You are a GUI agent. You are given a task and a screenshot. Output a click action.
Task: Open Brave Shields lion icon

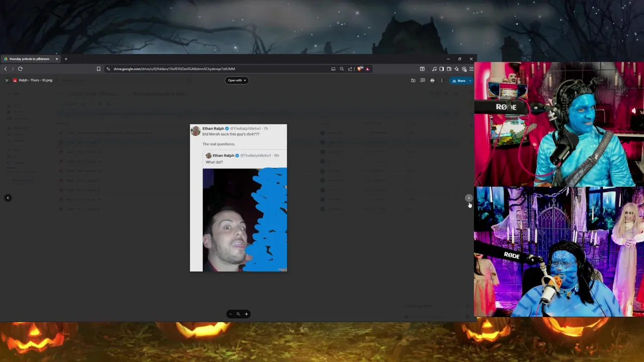click(x=360, y=69)
